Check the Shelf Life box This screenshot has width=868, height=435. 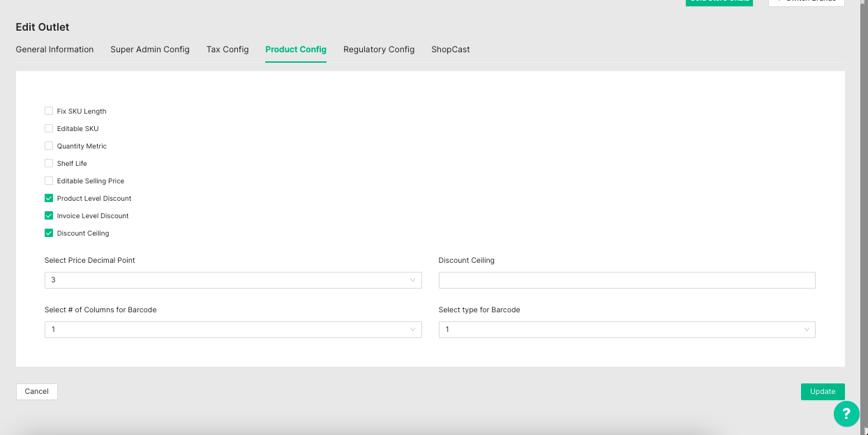click(49, 163)
